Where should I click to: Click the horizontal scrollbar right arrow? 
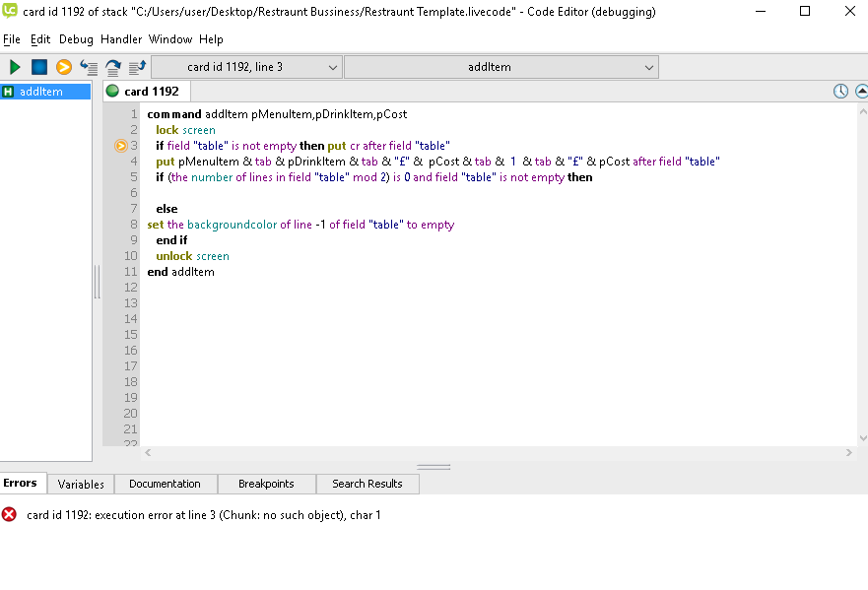(850, 452)
